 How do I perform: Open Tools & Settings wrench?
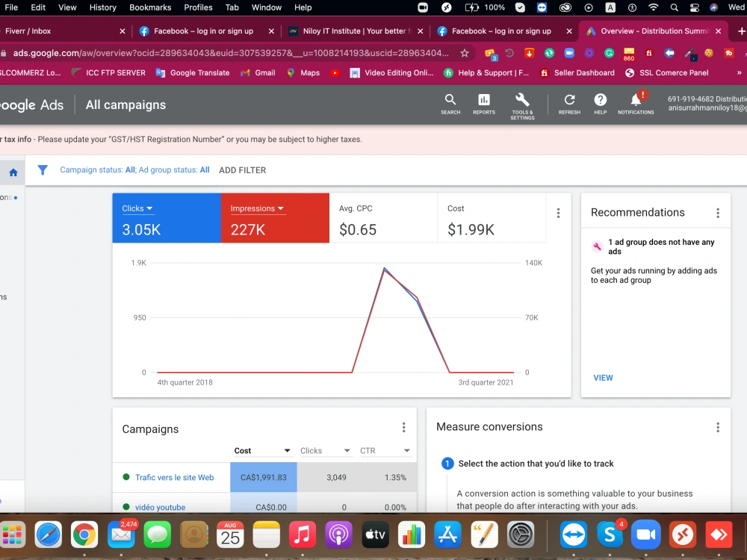(522, 106)
